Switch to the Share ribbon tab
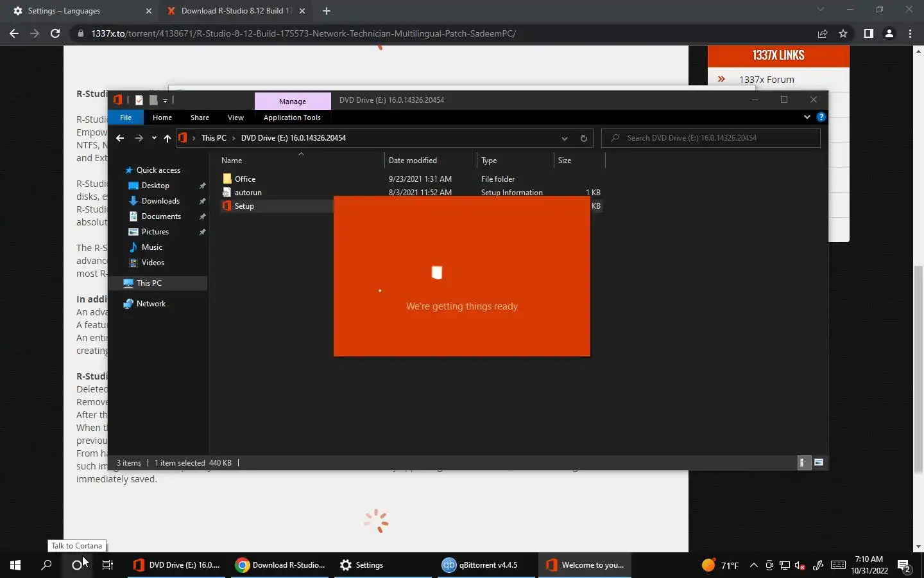924x578 pixels. (x=200, y=118)
